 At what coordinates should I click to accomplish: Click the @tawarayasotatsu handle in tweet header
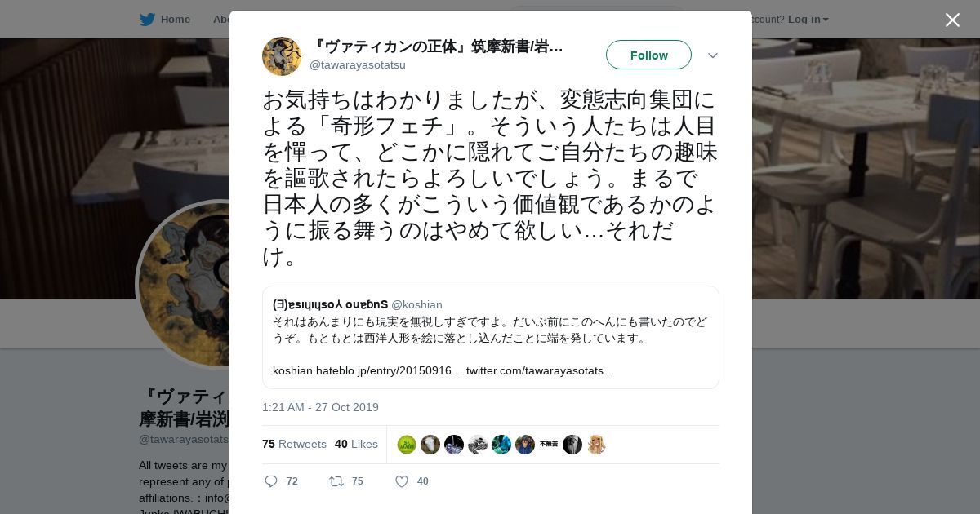click(x=358, y=64)
